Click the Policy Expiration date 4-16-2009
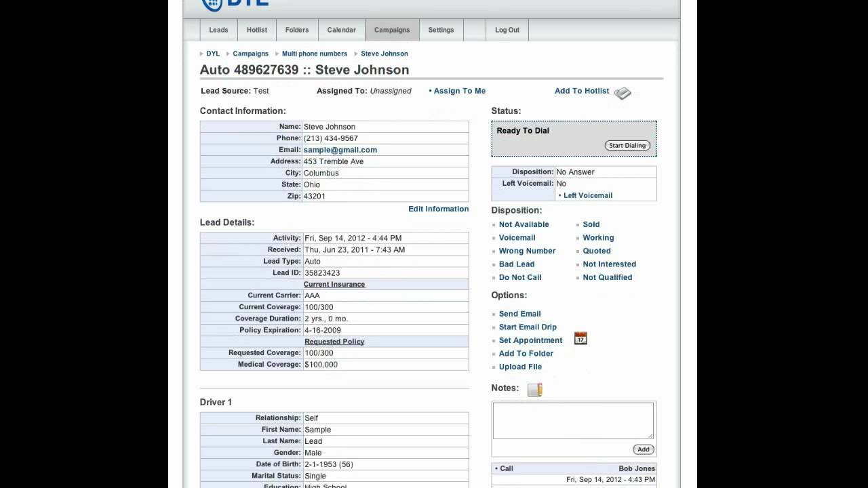This screenshot has height=488, width=868. 323,330
